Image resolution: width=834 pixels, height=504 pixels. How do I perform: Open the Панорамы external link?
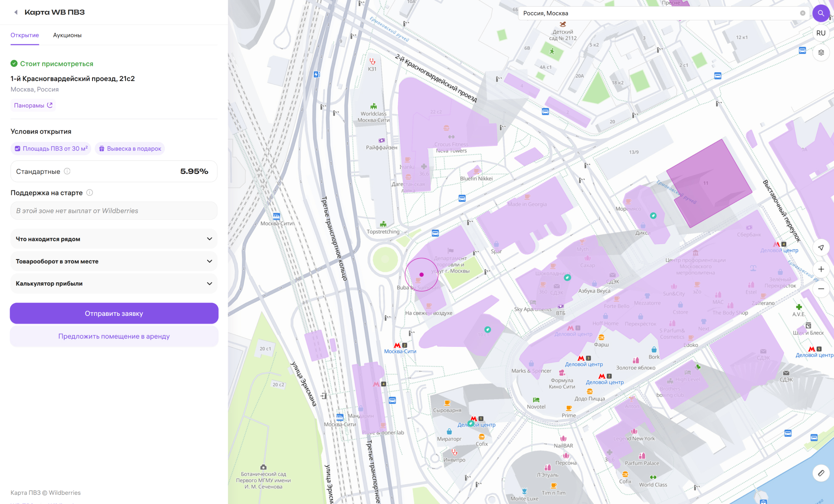tap(33, 105)
